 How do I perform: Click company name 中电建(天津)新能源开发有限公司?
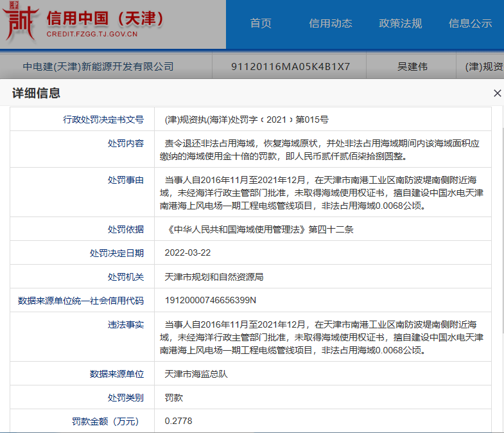98,67
